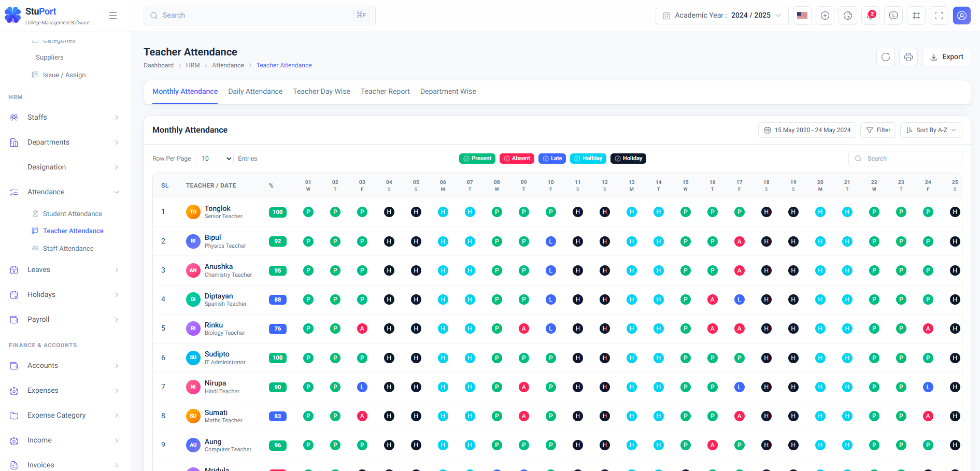The width and height of the screenshot is (980, 471).
Task: Click the Departments building icon
Action: click(x=14, y=142)
